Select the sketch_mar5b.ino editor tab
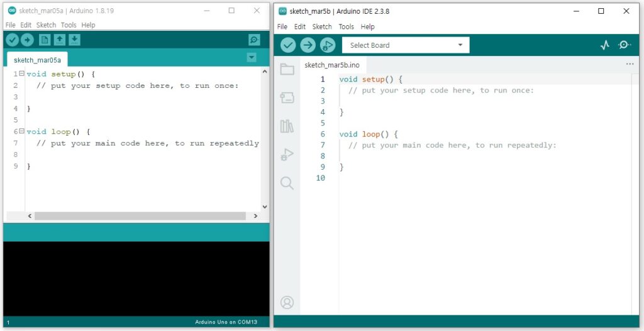Image resolution: width=644 pixels, height=331 pixels. [x=331, y=65]
